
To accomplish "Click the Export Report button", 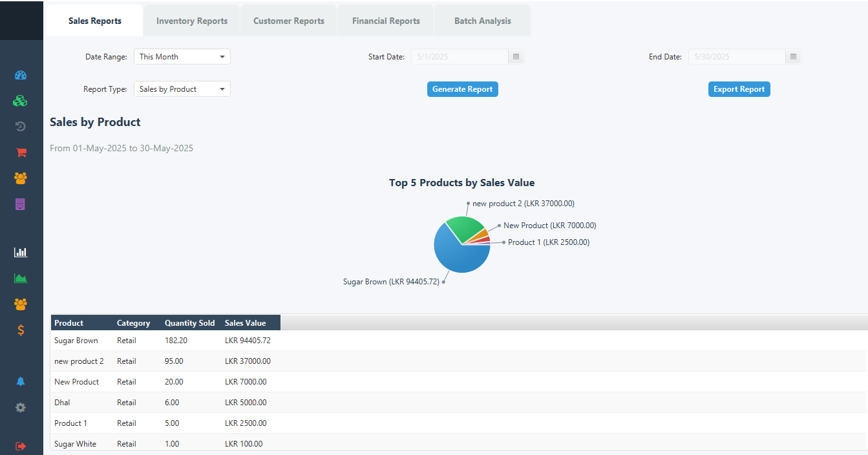I will tap(739, 89).
